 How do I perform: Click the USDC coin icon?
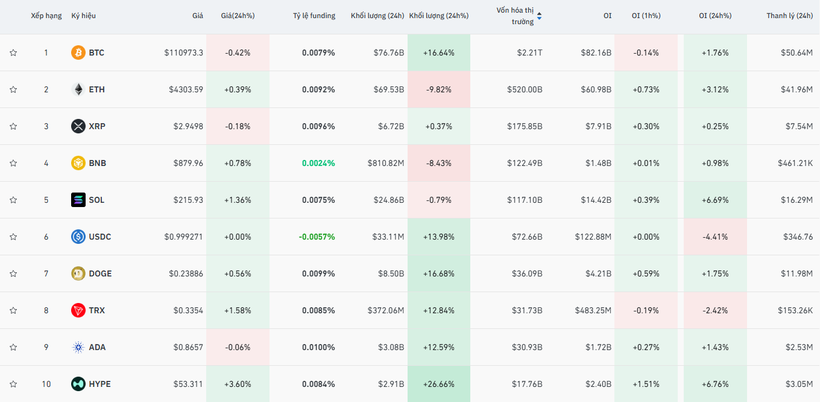pos(78,237)
